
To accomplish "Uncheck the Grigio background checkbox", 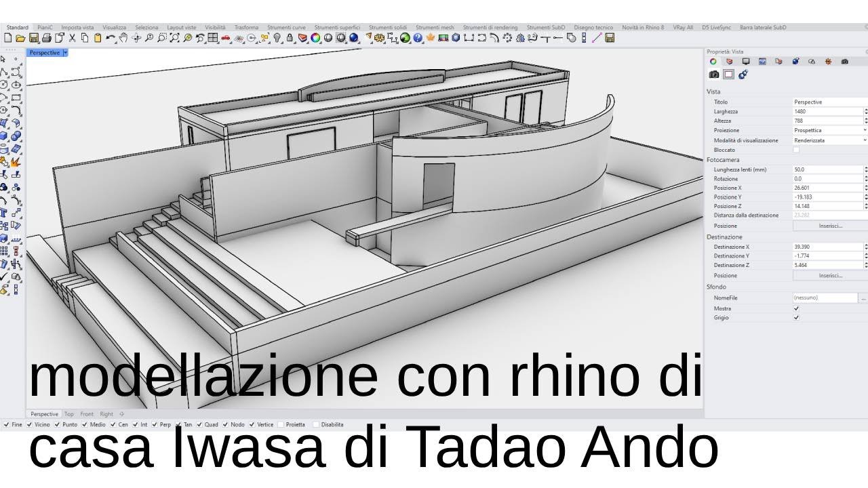I will (x=796, y=317).
